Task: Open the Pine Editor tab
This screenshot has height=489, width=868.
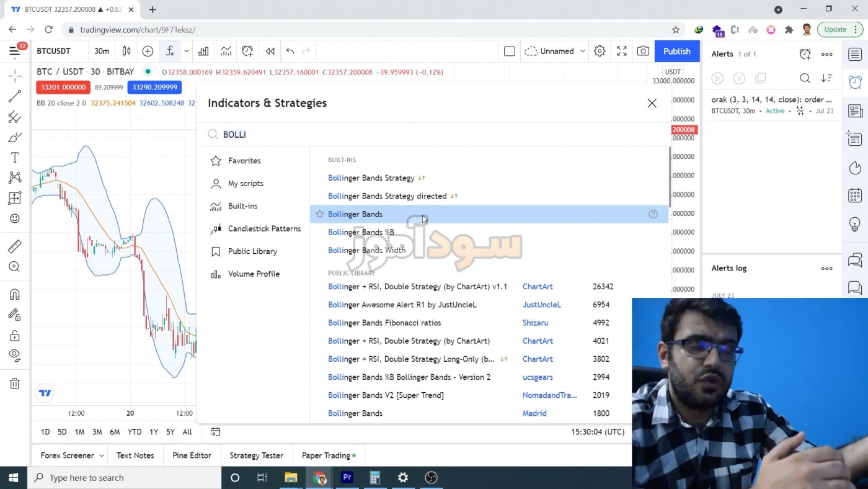Action: [192, 455]
